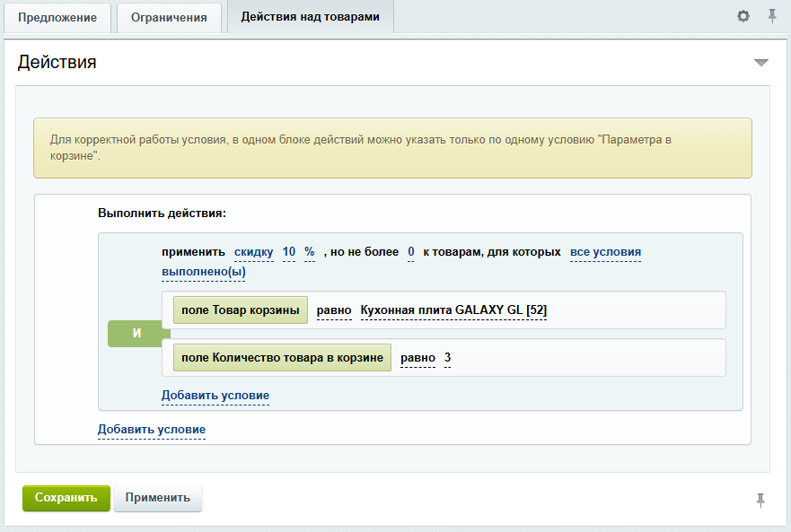Viewport: 791px width, 532px height.
Task: Toggle the И logic operator
Action: point(136,333)
